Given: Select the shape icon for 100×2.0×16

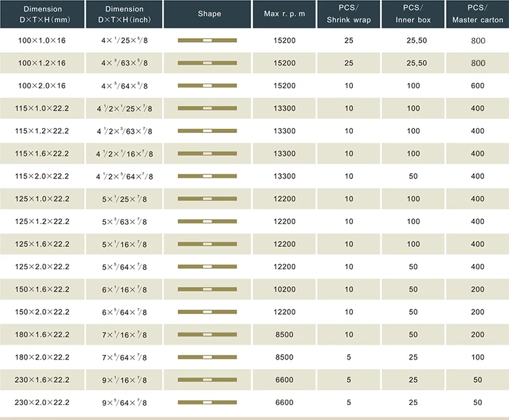Looking at the screenshot, I should tap(207, 85).
